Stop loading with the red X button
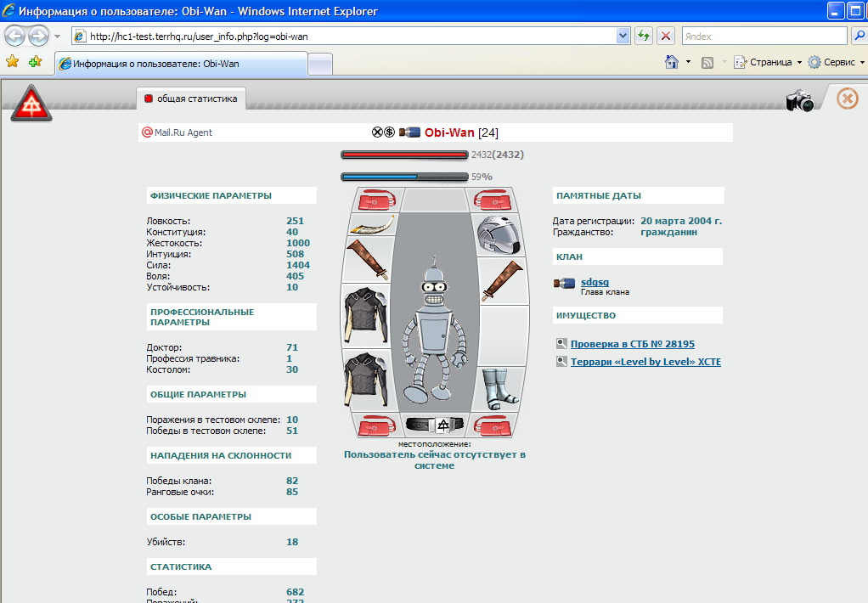 (x=666, y=36)
